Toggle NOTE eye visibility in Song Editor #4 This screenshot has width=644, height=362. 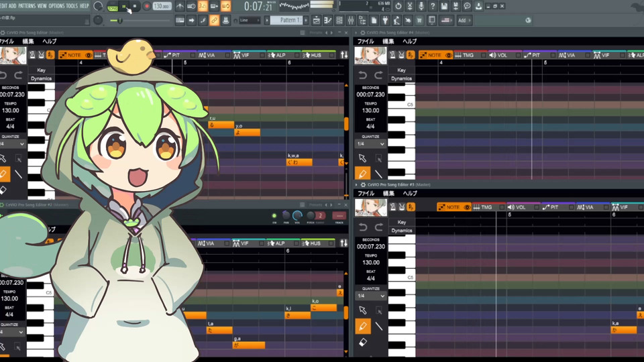[x=449, y=55]
